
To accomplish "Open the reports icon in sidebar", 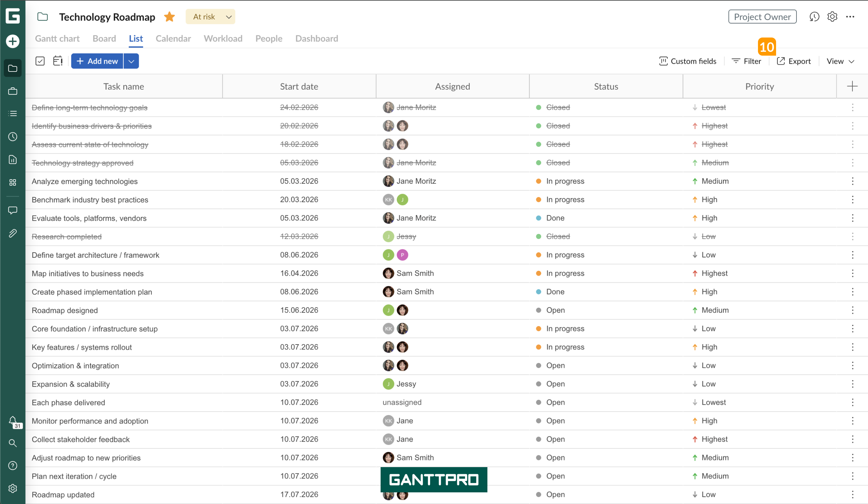I will click(13, 159).
